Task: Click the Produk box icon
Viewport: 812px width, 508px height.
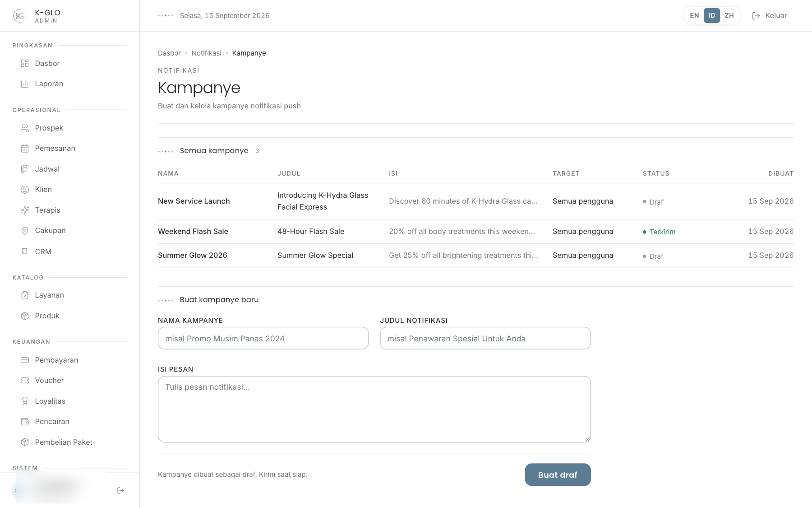Action: [25, 316]
